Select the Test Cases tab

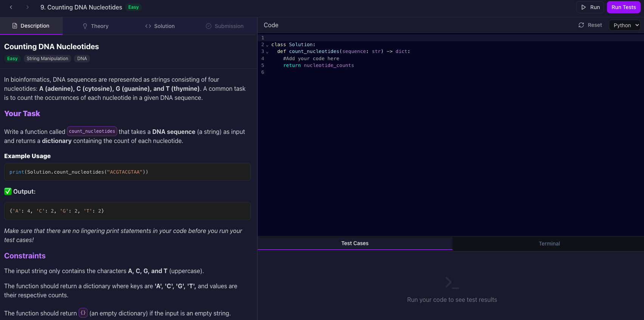(355, 243)
